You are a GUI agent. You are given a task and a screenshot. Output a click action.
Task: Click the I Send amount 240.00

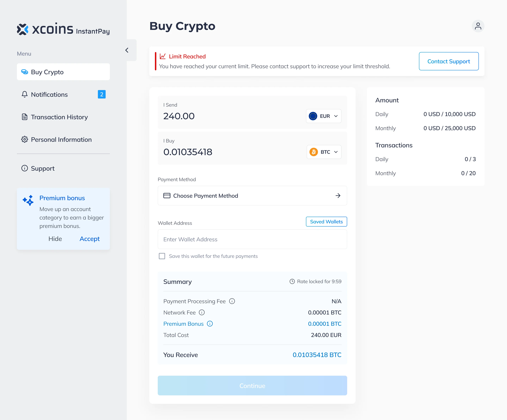(x=179, y=116)
